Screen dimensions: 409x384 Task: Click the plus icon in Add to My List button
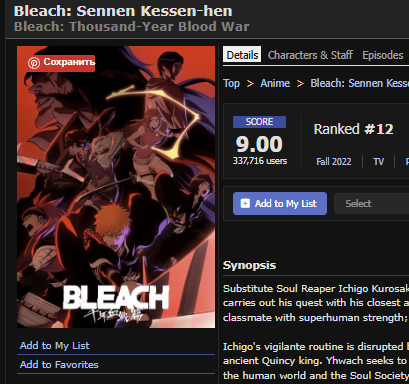245,203
